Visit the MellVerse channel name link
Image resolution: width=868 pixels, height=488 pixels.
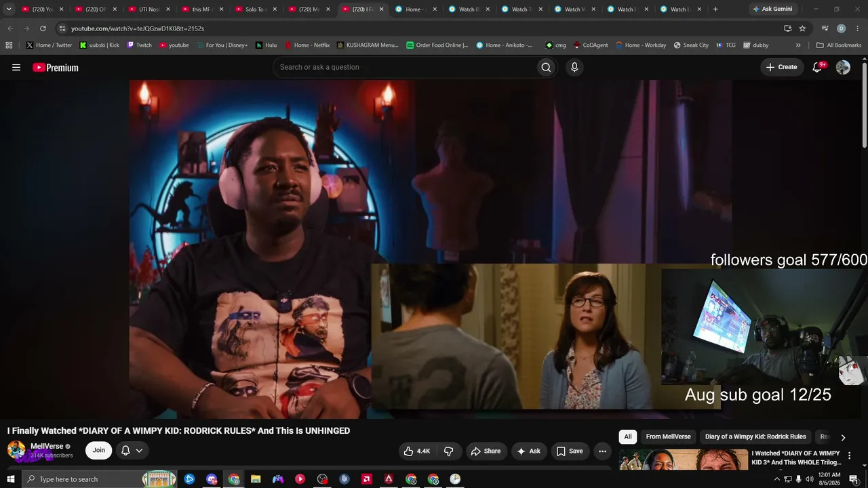47,446
